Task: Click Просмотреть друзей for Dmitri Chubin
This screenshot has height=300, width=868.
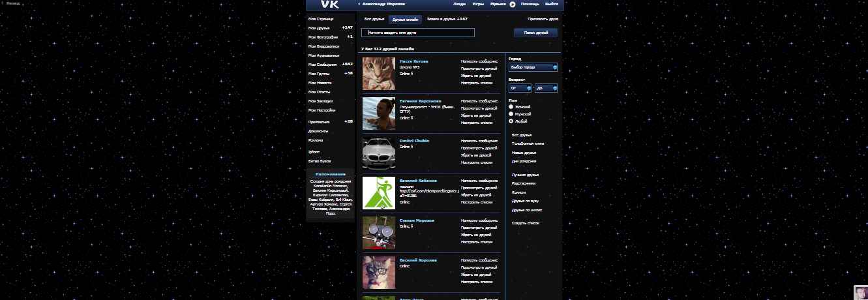Action: [479, 148]
